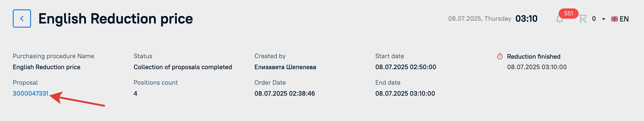
Task: Click the Order Date value 02:38:46
Action: click(285, 94)
